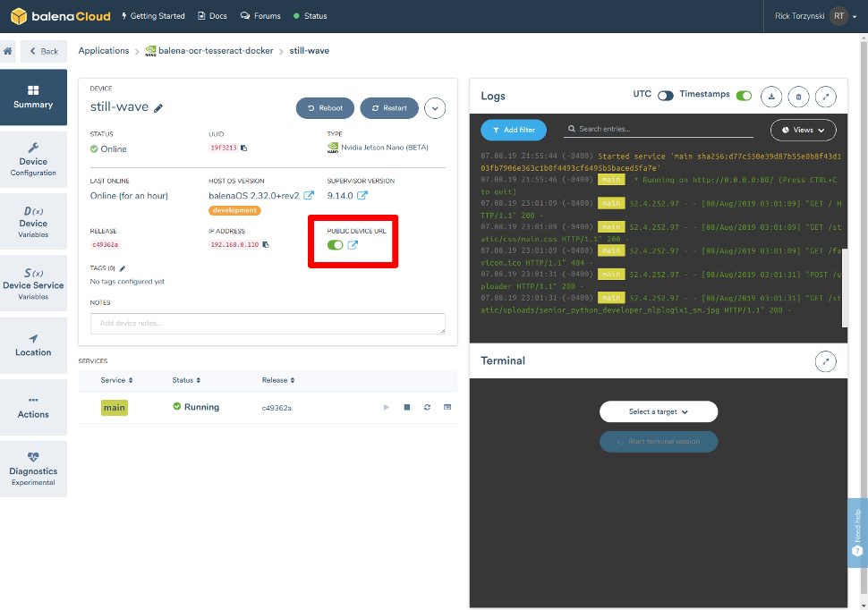Sort the services table by Status column

click(186, 380)
